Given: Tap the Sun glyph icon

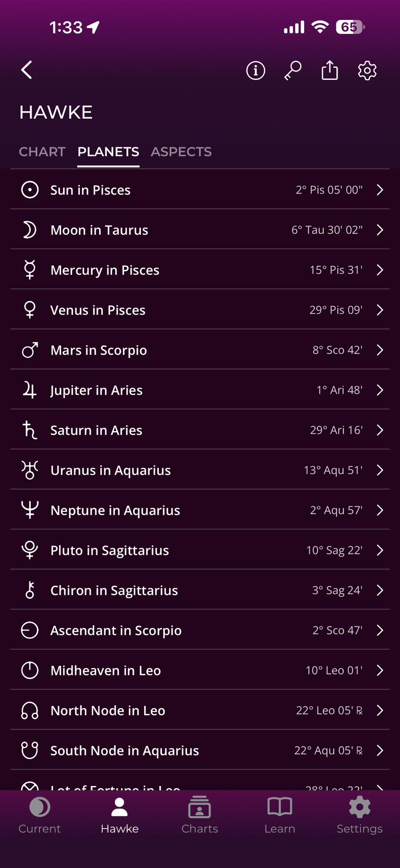Looking at the screenshot, I should point(30,190).
